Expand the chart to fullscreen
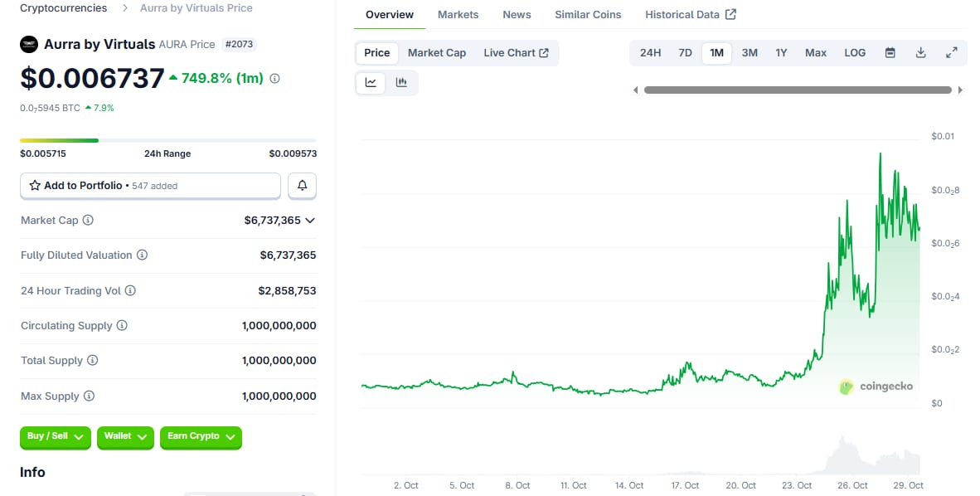Image resolution: width=980 pixels, height=496 pixels. click(952, 52)
